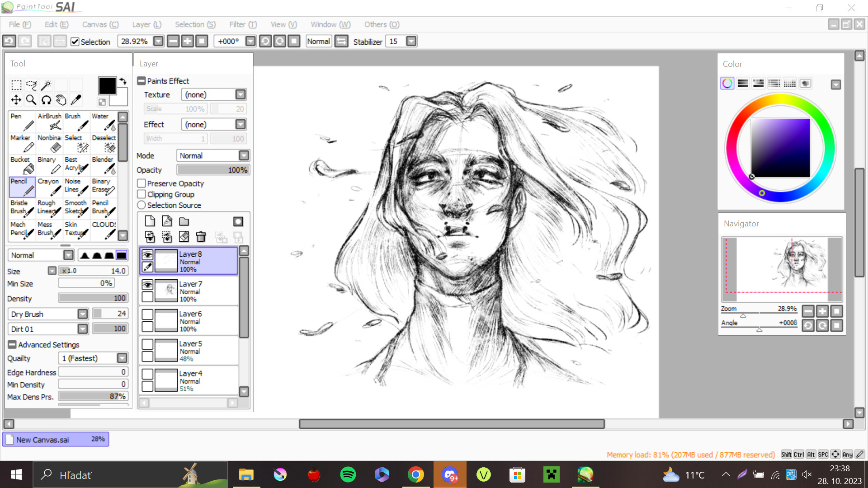This screenshot has width=868, height=488.
Task: Merge layer down icon
Action: tap(150, 237)
